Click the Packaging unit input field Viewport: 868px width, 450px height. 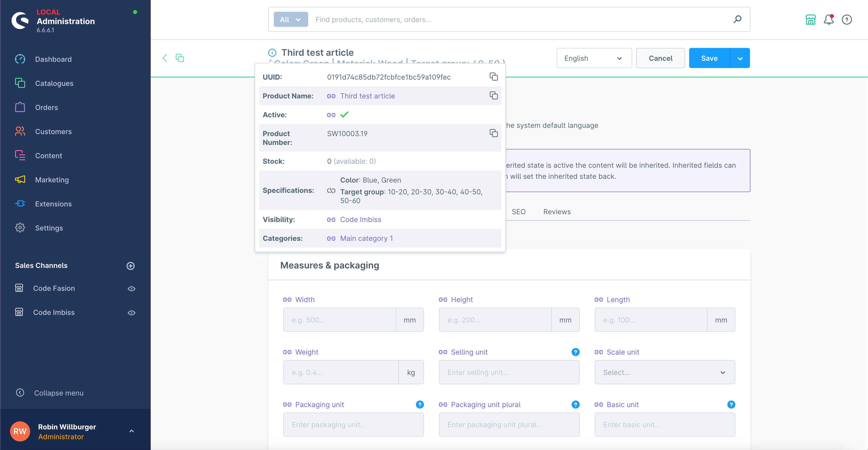353,425
